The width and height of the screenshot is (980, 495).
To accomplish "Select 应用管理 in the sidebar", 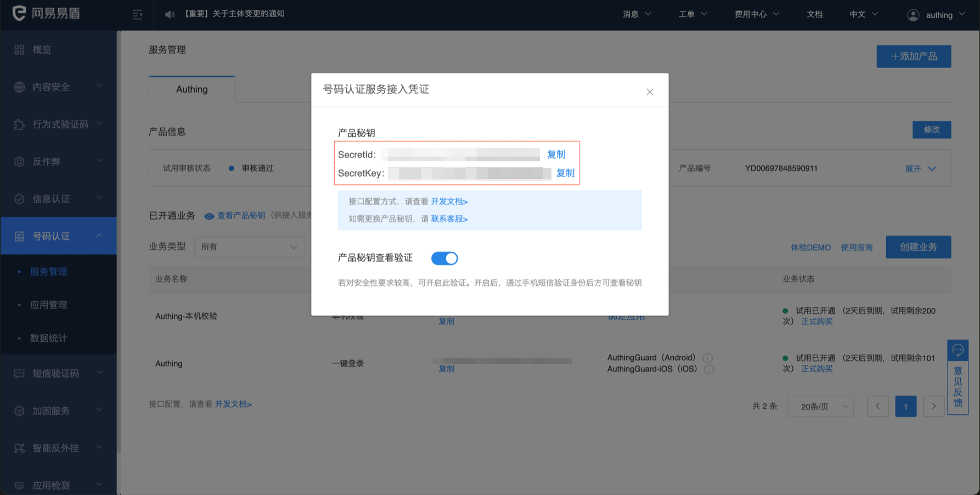I will 49,305.
